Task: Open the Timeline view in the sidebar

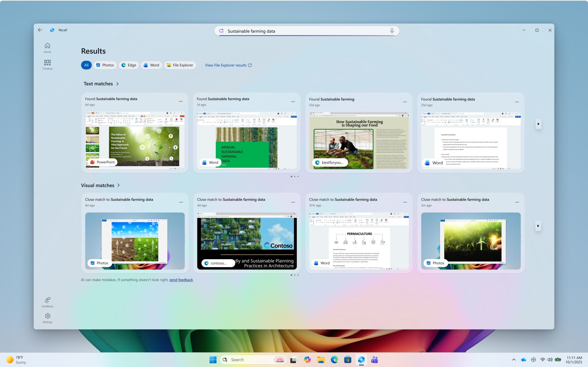Action: [47, 64]
